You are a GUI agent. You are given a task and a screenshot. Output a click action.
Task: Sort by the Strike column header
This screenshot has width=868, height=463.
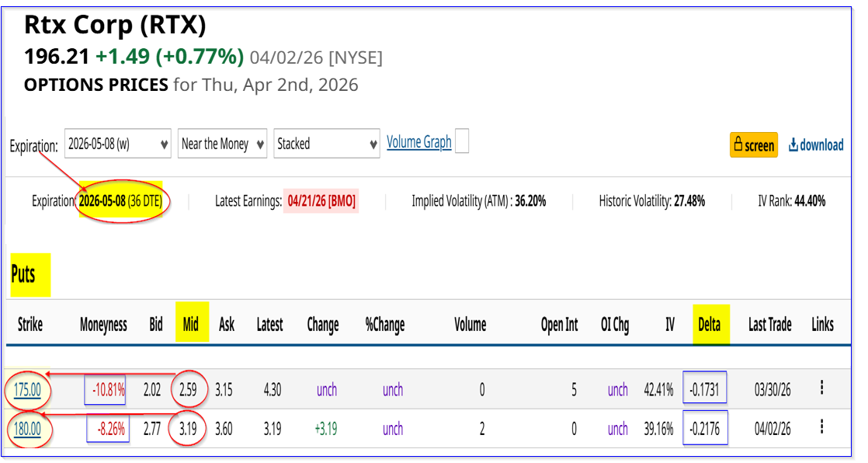tap(30, 325)
